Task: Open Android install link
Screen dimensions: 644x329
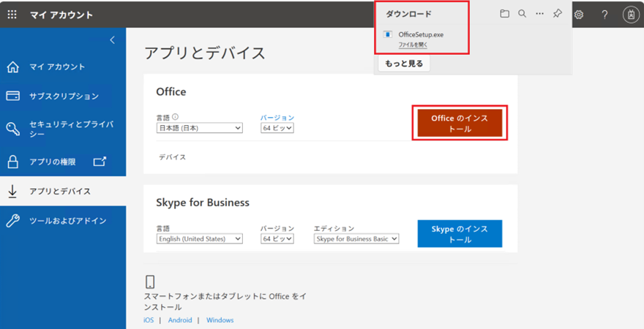Action: pyautogui.click(x=180, y=320)
